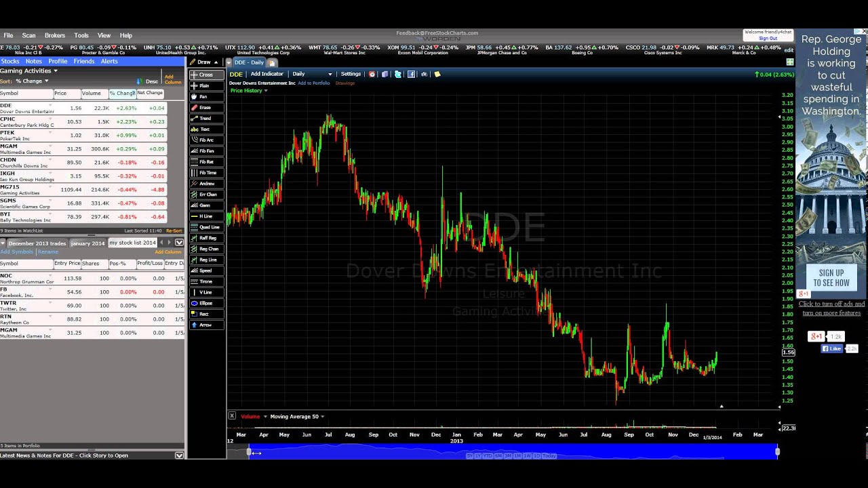The height and width of the screenshot is (488, 868).
Task: Choose the Quad Line tool
Action: [x=206, y=227]
